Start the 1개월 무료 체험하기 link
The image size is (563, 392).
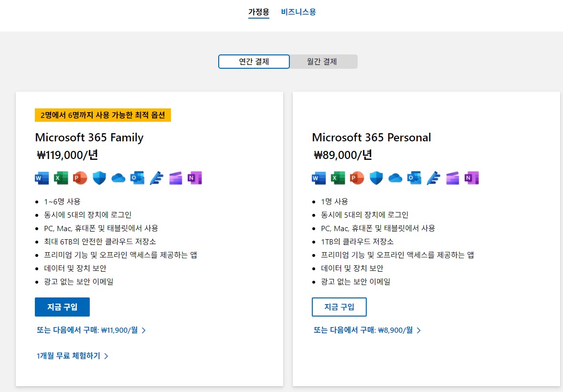(x=72, y=356)
